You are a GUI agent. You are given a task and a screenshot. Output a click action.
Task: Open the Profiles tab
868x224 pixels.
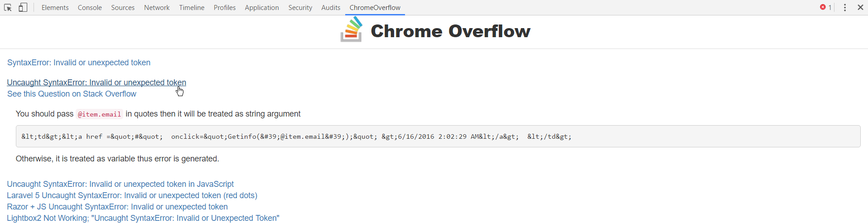pos(225,8)
